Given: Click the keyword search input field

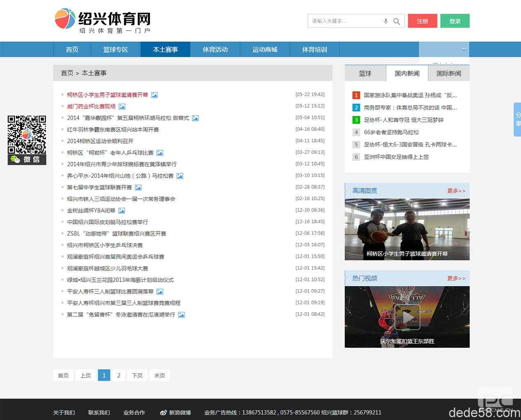Looking at the screenshot, I should 345,21.
